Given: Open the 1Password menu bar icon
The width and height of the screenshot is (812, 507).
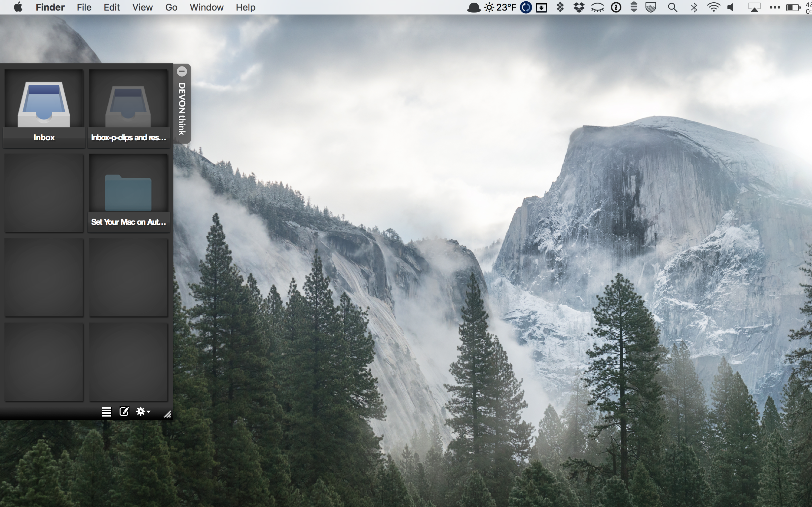Looking at the screenshot, I should 616,7.
